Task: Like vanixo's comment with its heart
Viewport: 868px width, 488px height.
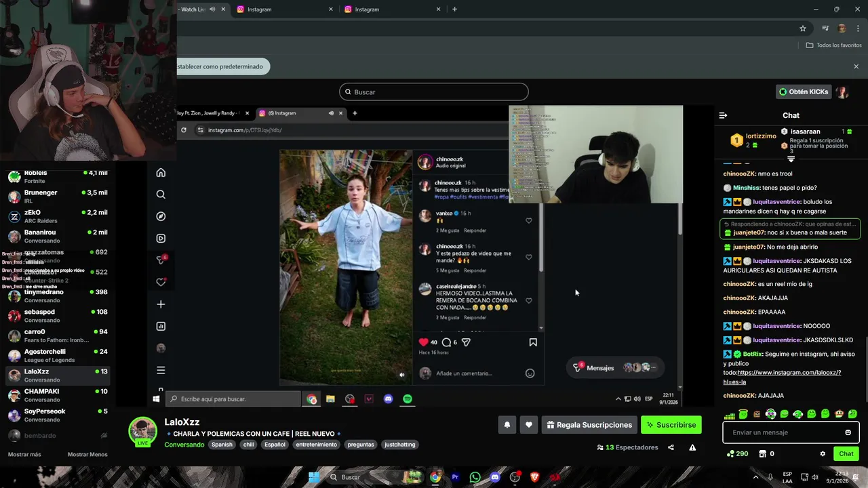Action: [x=529, y=220]
